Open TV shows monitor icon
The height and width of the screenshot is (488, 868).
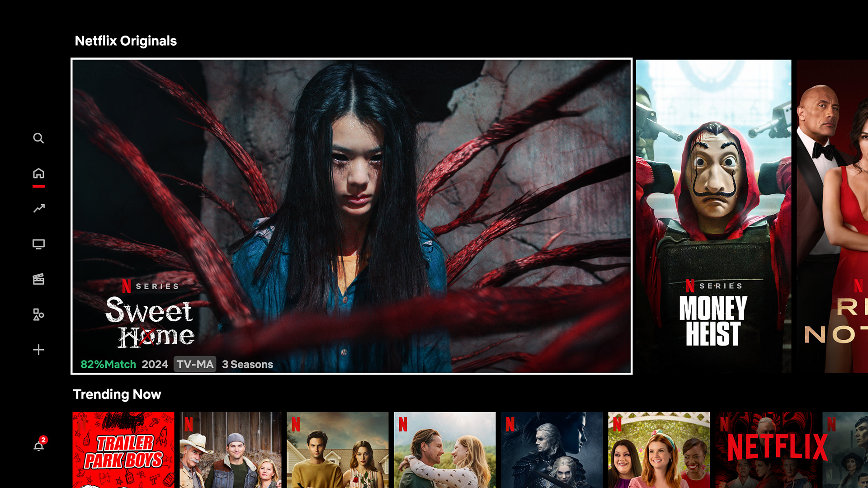(38, 244)
